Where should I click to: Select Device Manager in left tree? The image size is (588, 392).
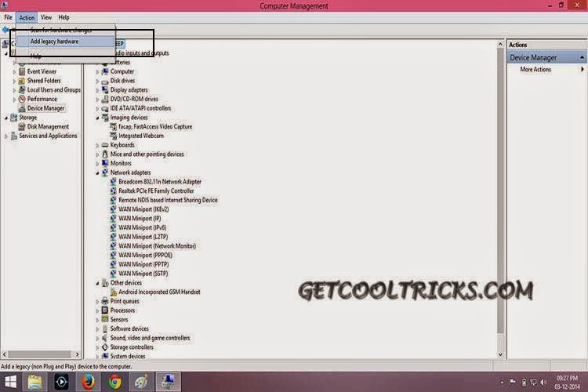pos(45,108)
